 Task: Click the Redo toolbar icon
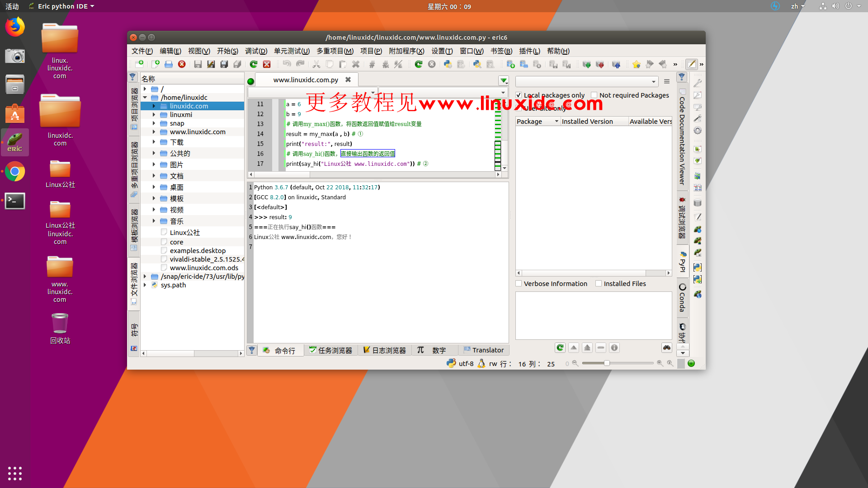[x=300, y=64]
